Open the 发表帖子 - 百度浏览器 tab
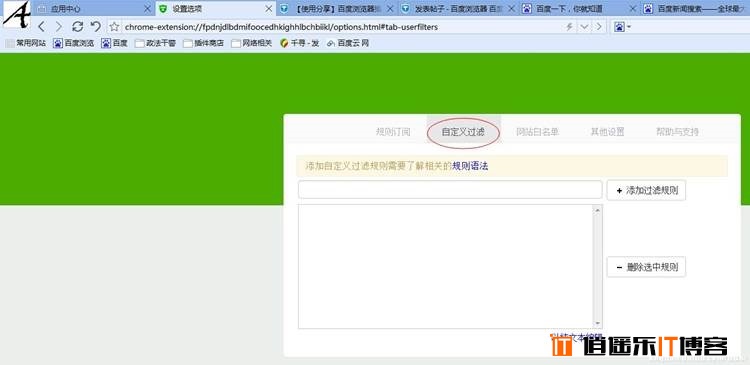750x365 pixels. 459,9
